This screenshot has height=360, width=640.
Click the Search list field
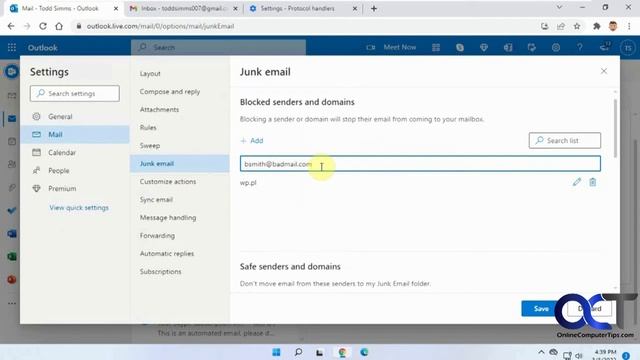click(564, 140)
